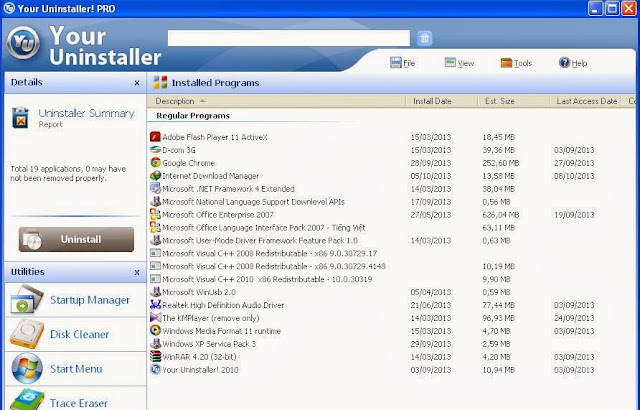The image size is (640, 410).
Task: Open the Uninstaller Summary report link
Action: click(x=86, y=113)
